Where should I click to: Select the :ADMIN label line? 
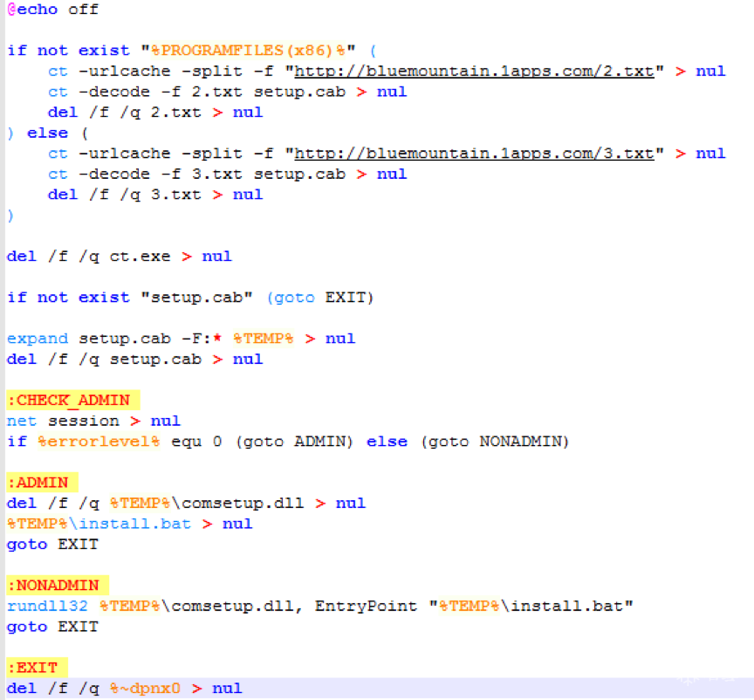[42, 482]
